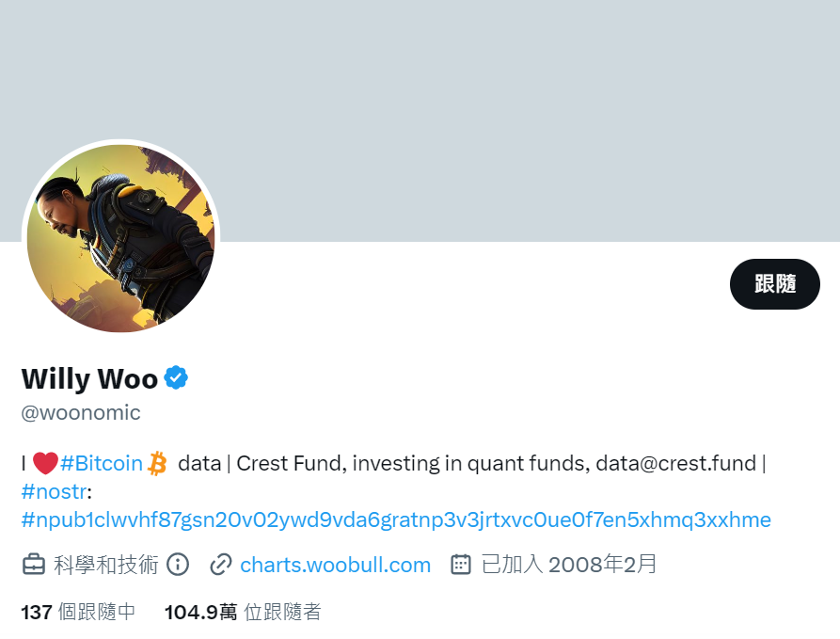Screen dimensions: 840x639
Task: Open the #Bitcoin hashtag link
Action: [102, 463]
